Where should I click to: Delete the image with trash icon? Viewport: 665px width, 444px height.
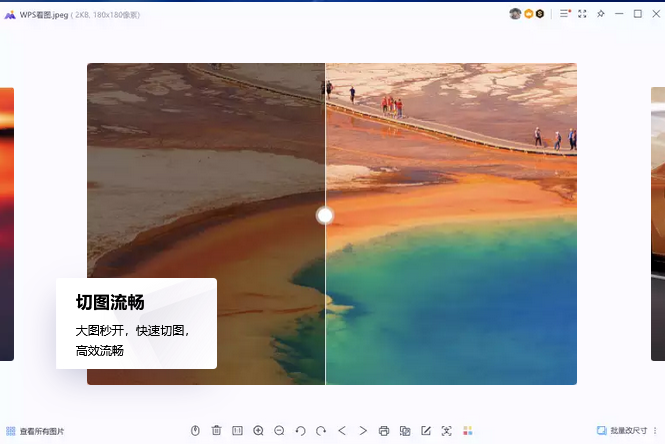216,431
